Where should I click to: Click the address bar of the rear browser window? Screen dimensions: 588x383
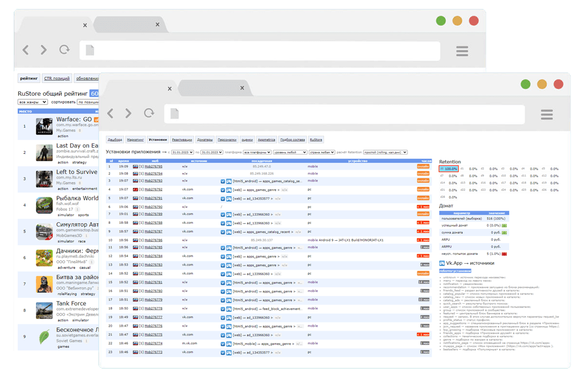click(259, 50)
